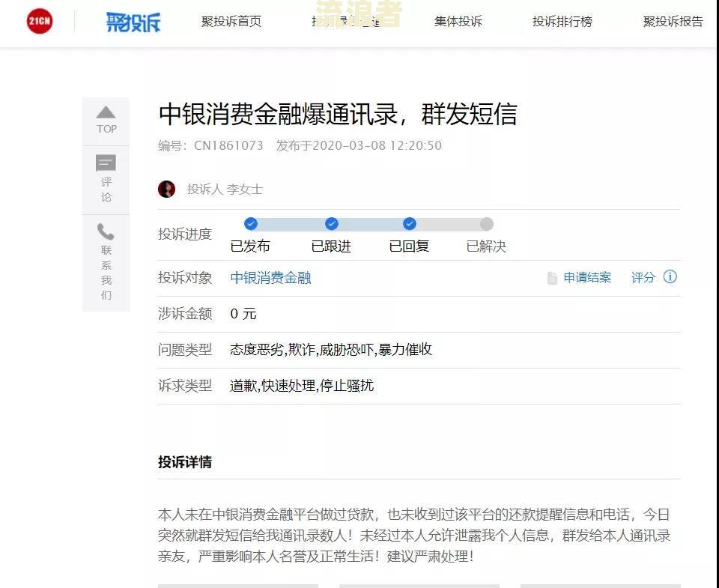The width and height of the screenshot is (719, 588).
Task: Click the complainant name 投诉人 李女士
Action: 225,189
